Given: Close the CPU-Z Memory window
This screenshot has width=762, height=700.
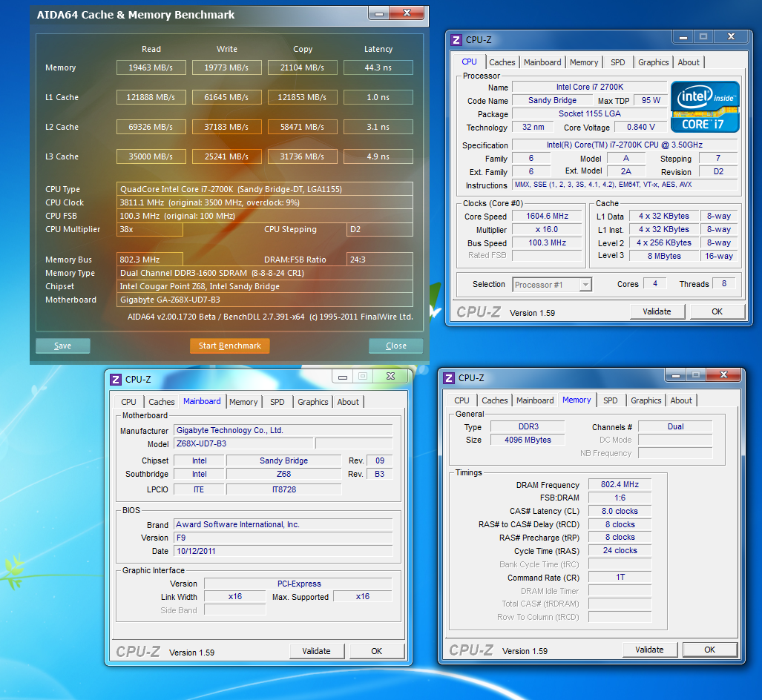Looking at the screenshot, I should click(725, 375).
